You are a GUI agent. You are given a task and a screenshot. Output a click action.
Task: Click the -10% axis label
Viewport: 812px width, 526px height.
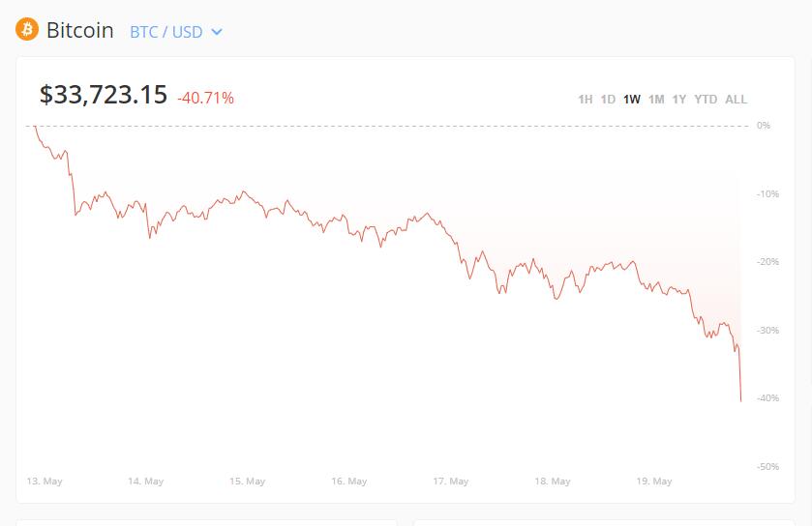coord(767,194)
